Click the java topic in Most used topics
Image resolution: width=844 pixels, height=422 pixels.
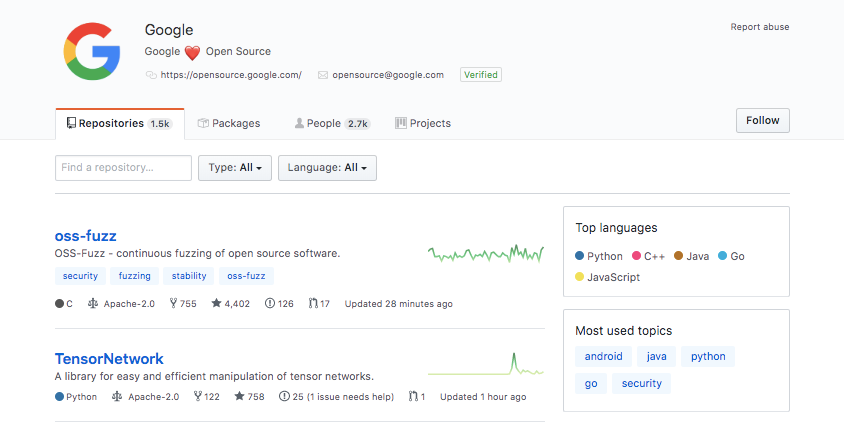[656, 356]
